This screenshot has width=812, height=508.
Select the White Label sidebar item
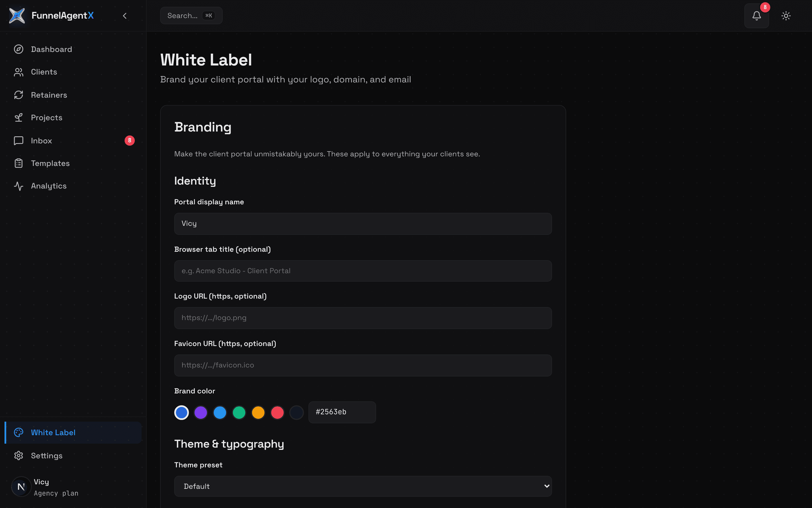click(x=73, y=432)
